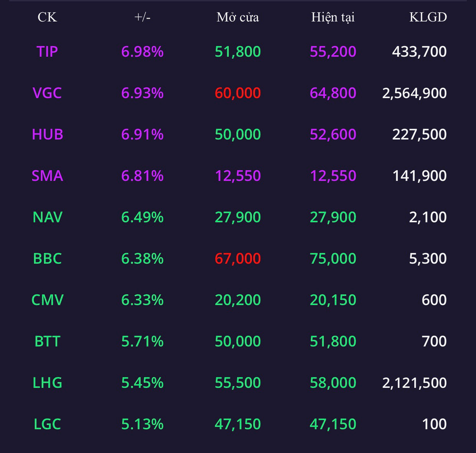The width and height of the screenshot is (476, 453).
Task: Select the LGC ticker
Action: click(x=47, y=424)
